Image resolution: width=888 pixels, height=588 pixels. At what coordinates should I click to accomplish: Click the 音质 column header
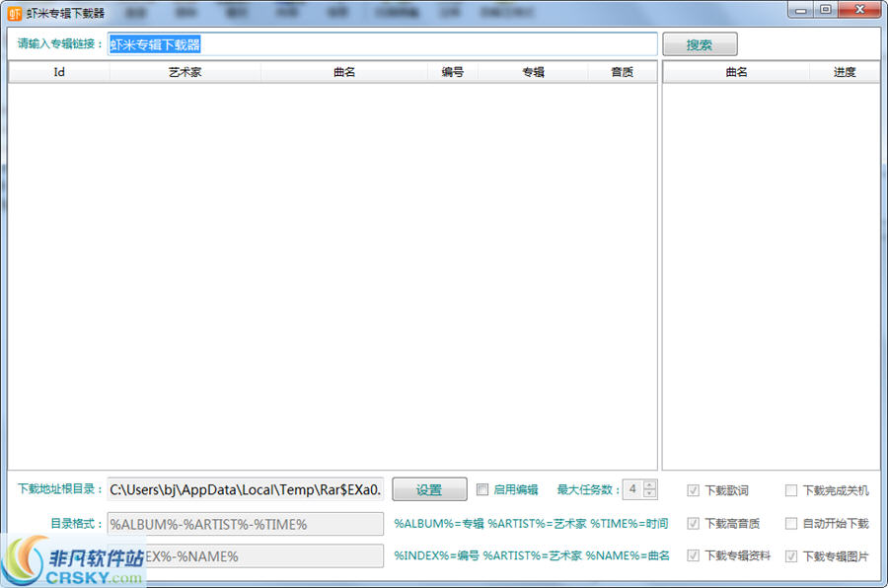[622, 72]
